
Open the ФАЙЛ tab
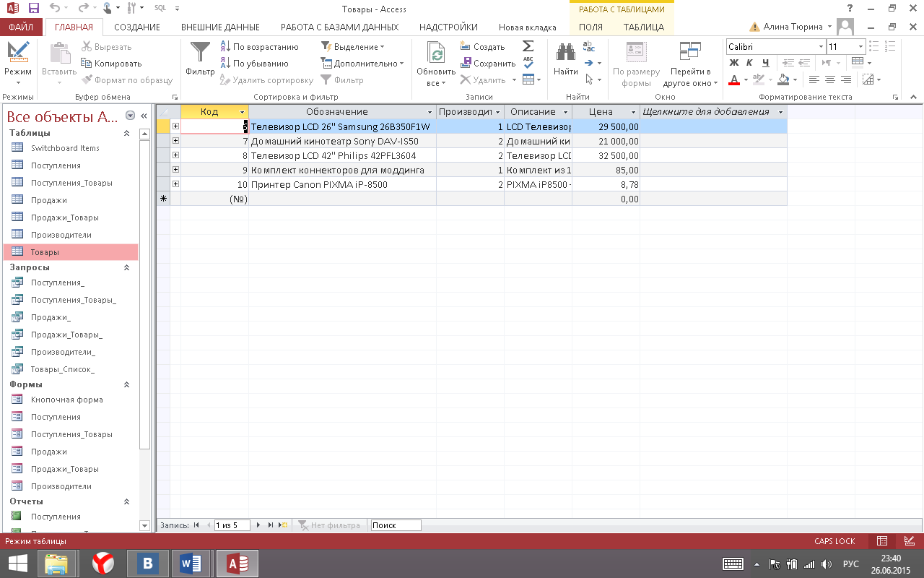(21, 27)
